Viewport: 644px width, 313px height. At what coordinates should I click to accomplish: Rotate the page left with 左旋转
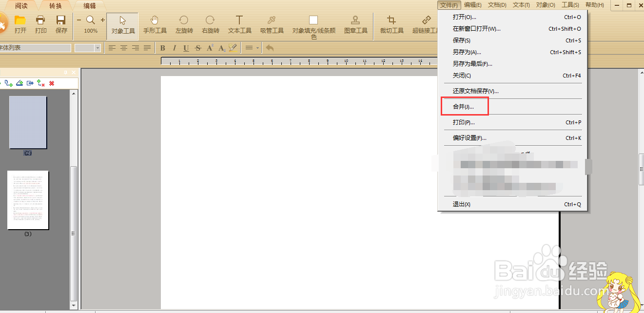(x=184, y=25)
